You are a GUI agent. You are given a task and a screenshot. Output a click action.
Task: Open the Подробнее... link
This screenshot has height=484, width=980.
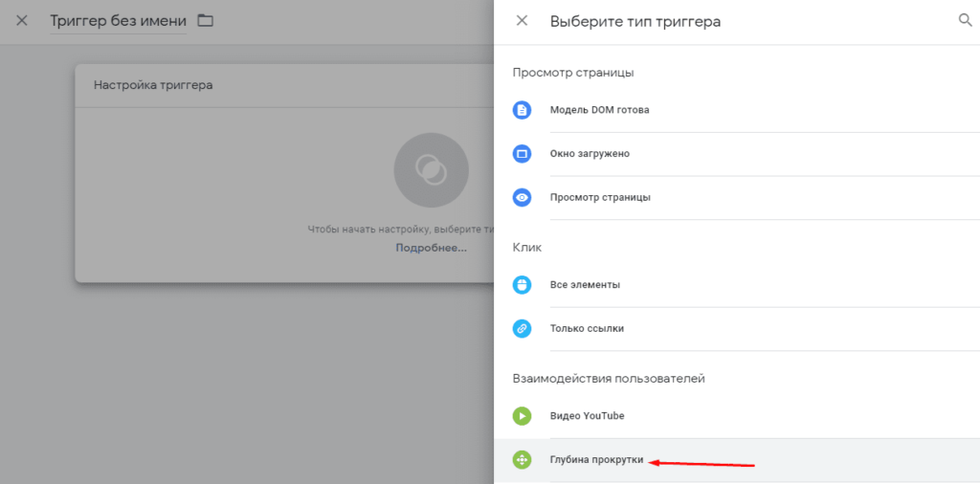pos(432,248)
